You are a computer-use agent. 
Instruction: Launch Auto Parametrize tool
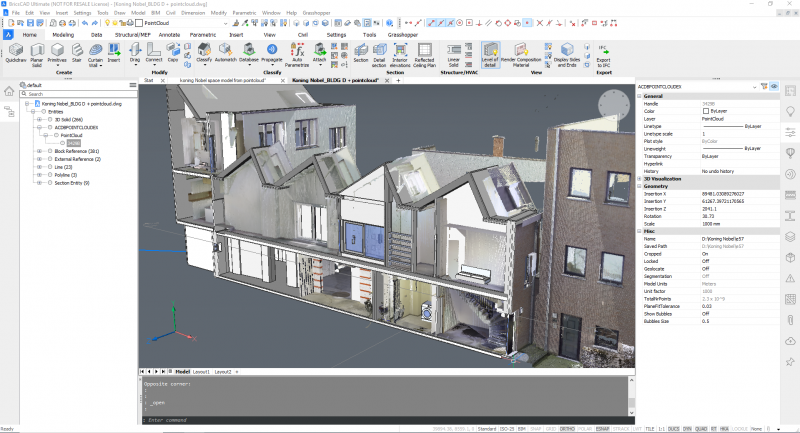click(x=297, y=55)
